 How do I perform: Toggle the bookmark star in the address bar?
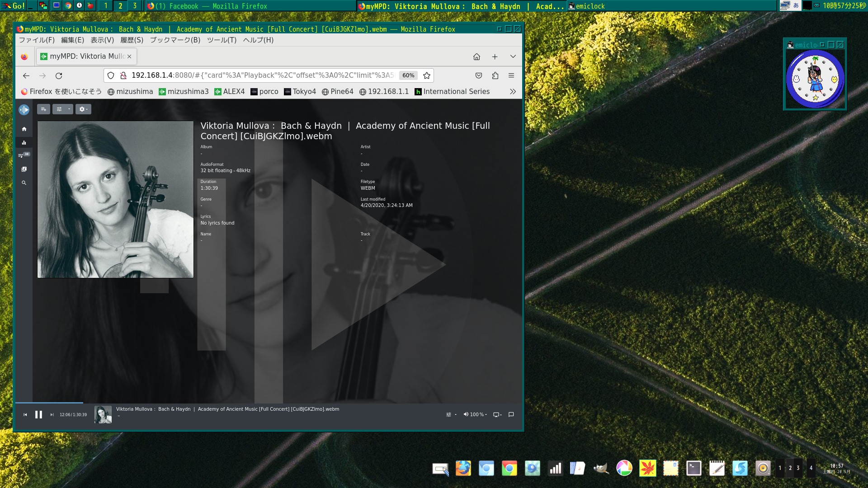[x=426, y=75]
